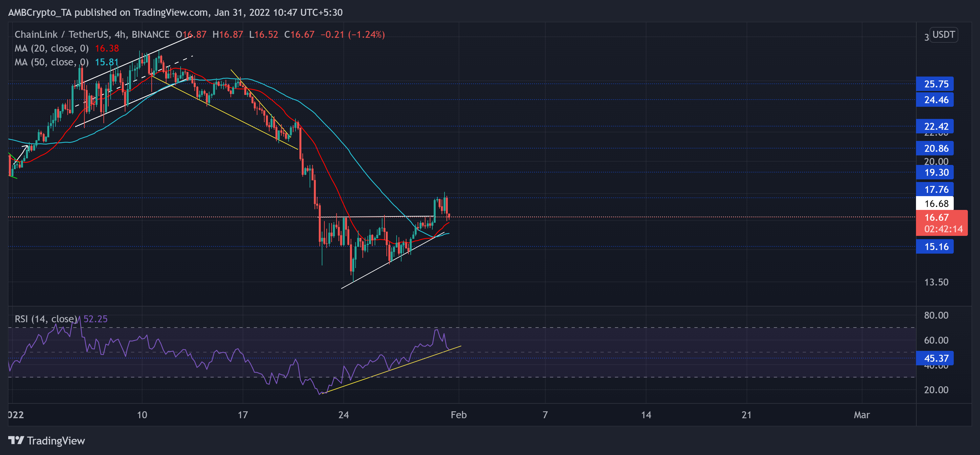This screenshot has height=455, width=980.
Task: Click the 80.00 RSI axis value
Action: click(936, 315)
